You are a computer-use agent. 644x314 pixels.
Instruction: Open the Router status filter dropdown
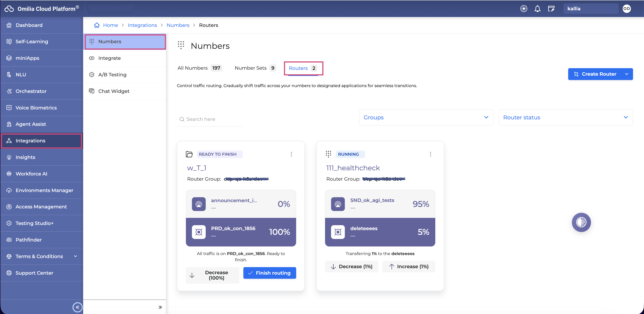pos(566,118)
